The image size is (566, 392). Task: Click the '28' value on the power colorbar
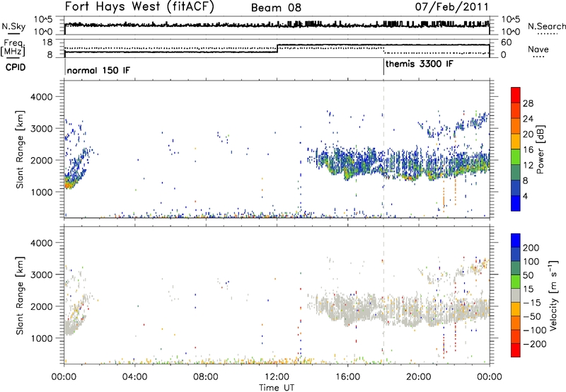528,103
